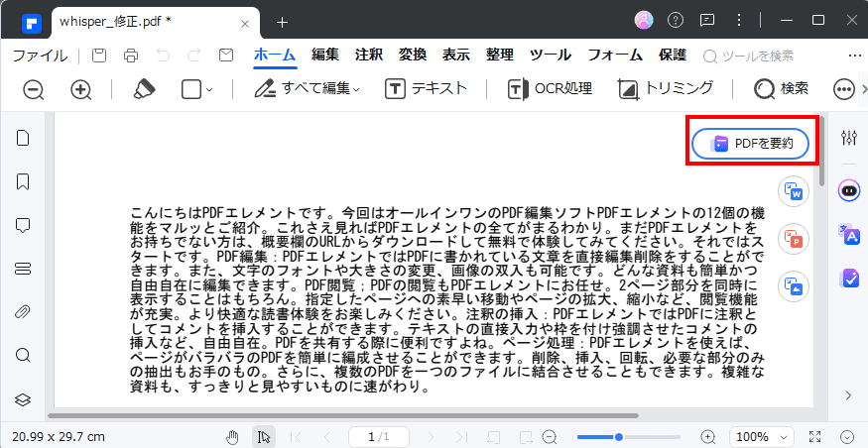Select the hand pan tool
This screenshot has width=868, height=448.
(x=233, y=437)
